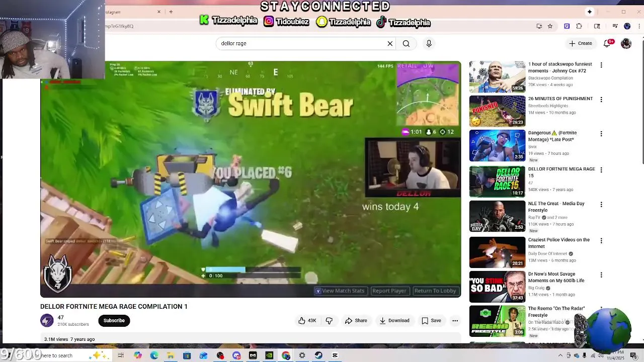Click the install app icon in address bar
644x362 pixels.
[x=539, y=26]
